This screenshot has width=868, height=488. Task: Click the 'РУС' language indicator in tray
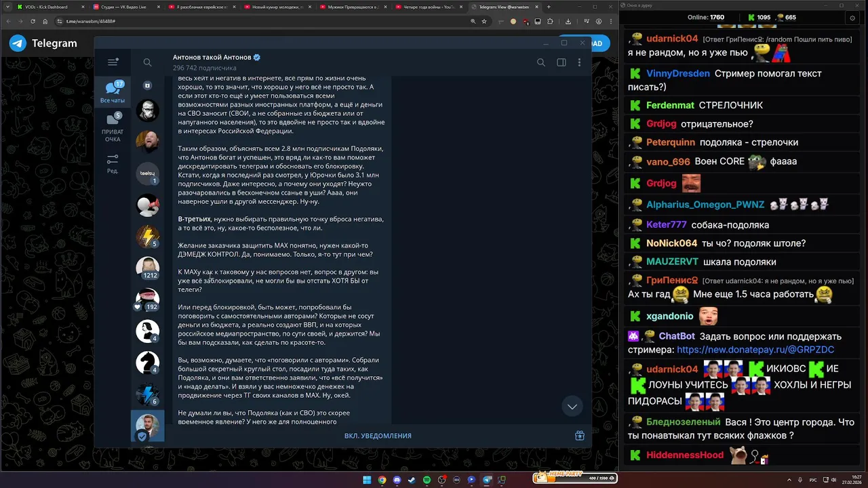813,480
